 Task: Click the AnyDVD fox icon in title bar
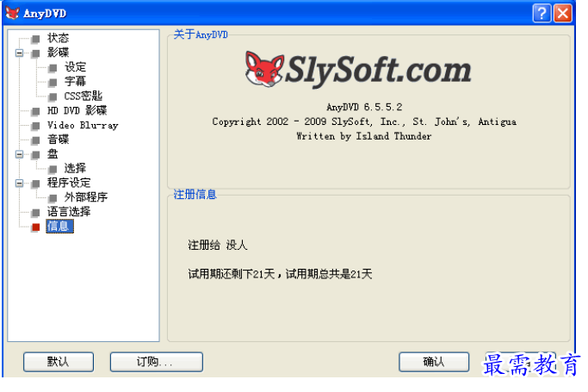tap(12, 13)
